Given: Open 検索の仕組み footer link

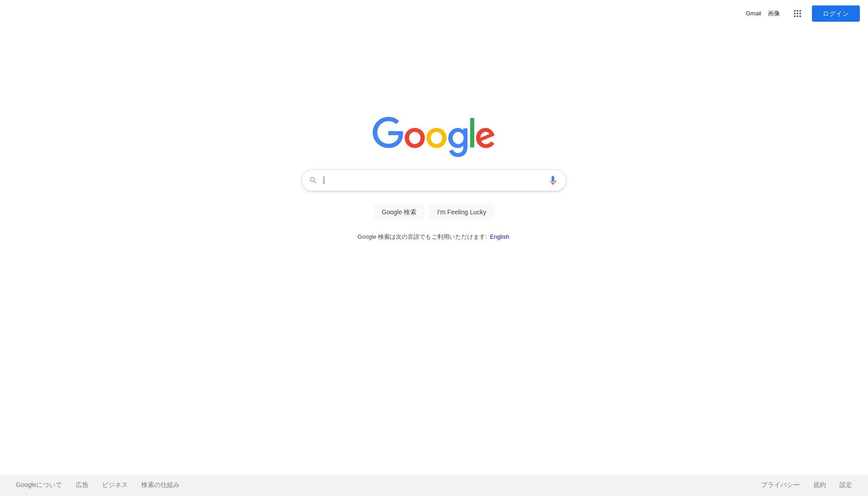Looking at the screenshot, I should [160, 485].
